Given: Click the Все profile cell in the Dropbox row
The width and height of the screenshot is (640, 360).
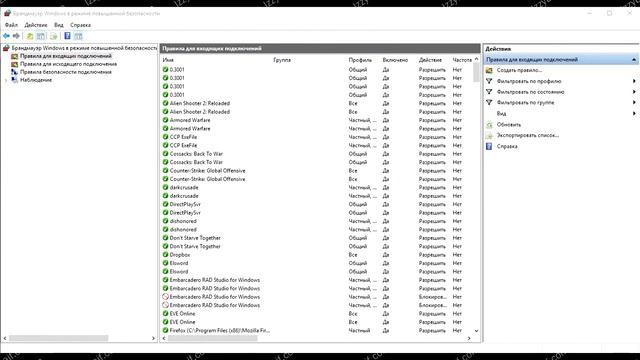Looking at the screenshot, I should pyautogui.click(x=353, y=255).
